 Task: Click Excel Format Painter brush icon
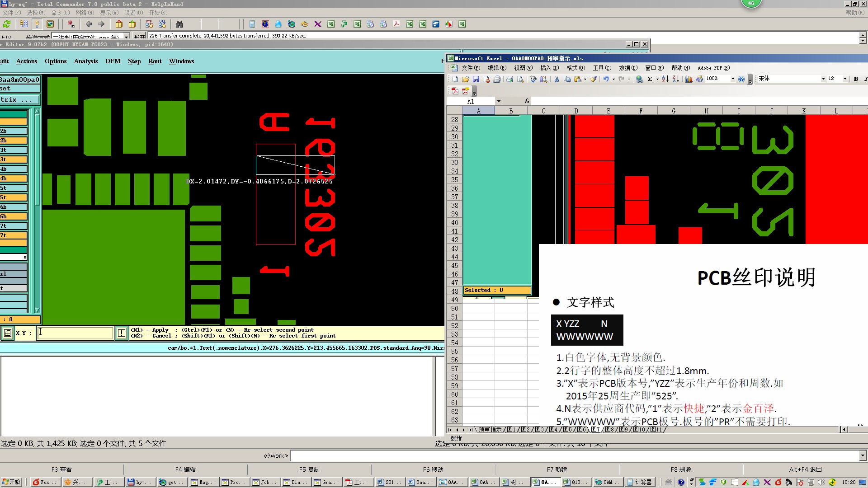tap(594, 79)
